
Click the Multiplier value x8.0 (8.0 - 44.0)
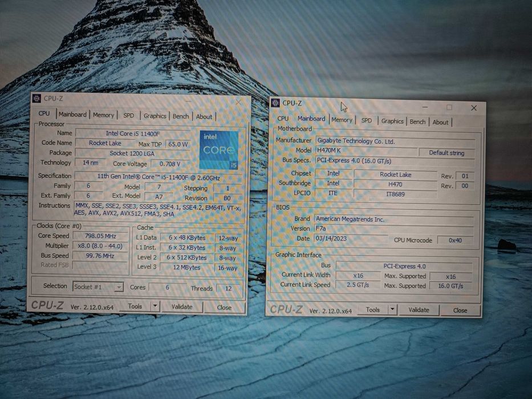coord(100,246)
